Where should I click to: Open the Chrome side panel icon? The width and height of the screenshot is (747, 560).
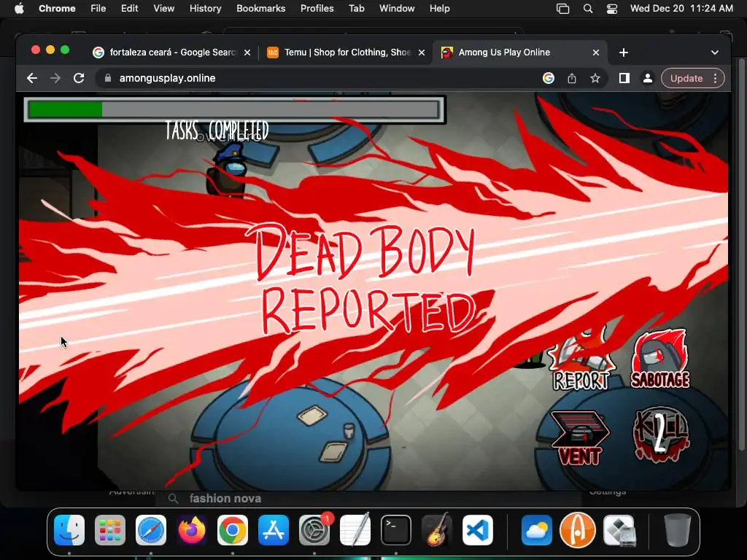click(624, 78)
